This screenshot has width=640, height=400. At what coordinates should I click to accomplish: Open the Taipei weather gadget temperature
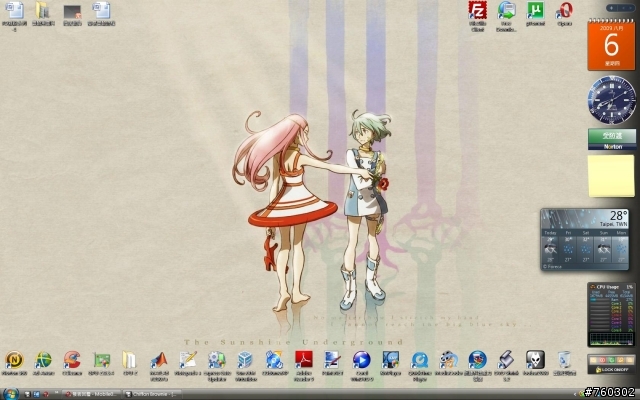click(x=618, y=215)
